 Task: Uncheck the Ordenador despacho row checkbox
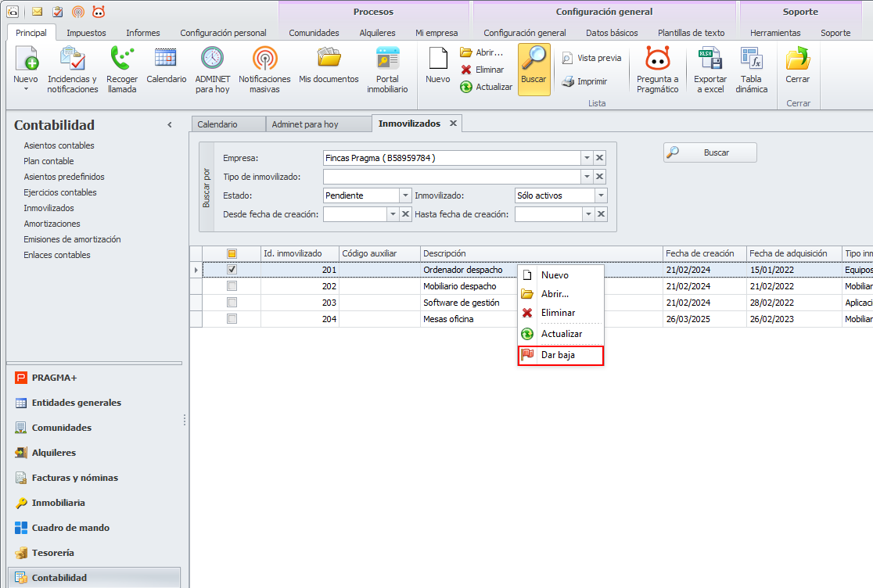(232, 270)
